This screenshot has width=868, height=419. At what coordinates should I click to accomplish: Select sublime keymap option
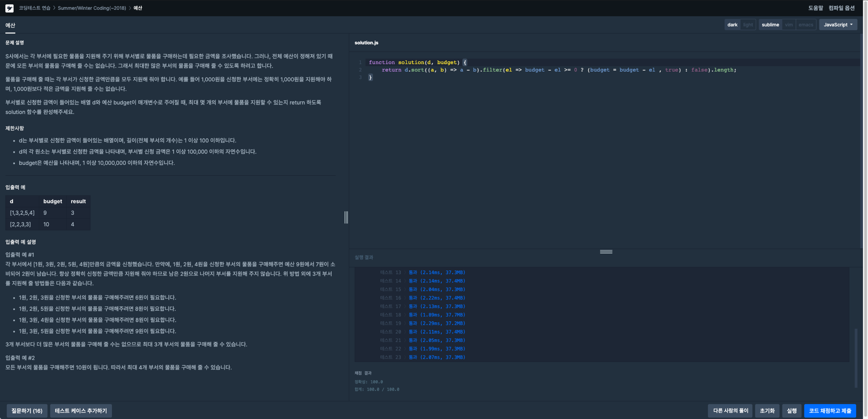770,25
